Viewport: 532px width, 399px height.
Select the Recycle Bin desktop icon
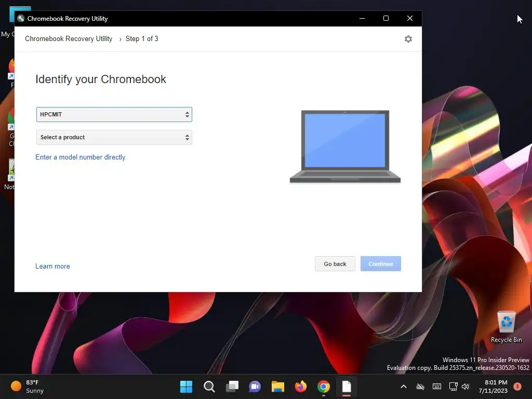point(506,327)
